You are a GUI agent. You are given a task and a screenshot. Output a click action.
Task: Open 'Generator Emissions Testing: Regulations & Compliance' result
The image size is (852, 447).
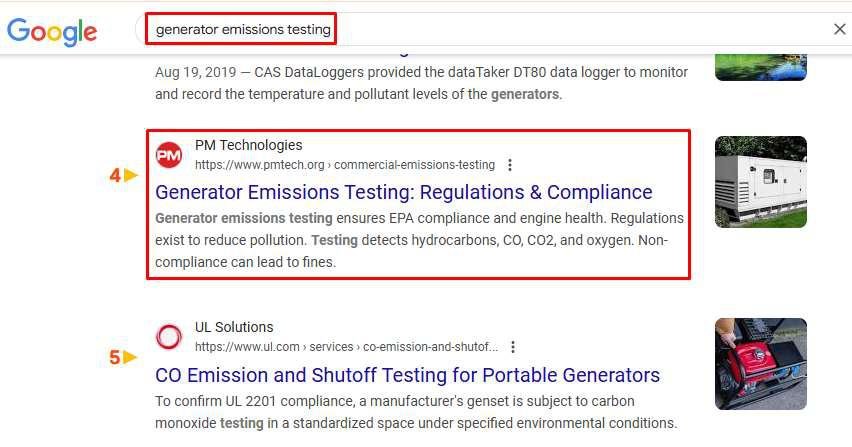click(404, 192)
